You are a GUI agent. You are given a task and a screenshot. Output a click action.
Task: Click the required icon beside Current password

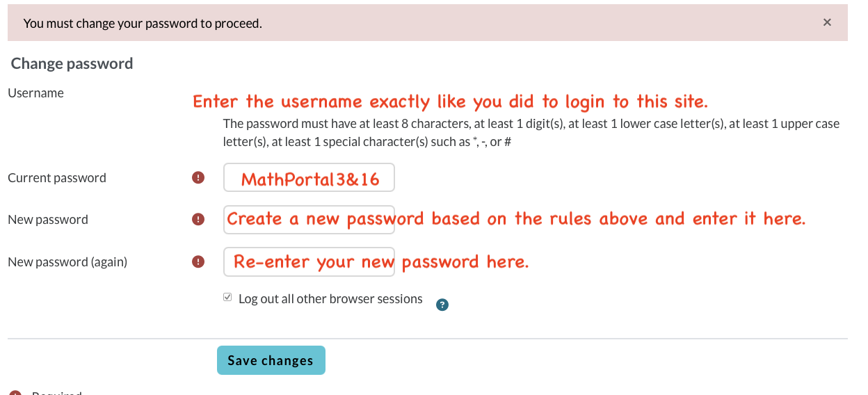pos(198,178)
